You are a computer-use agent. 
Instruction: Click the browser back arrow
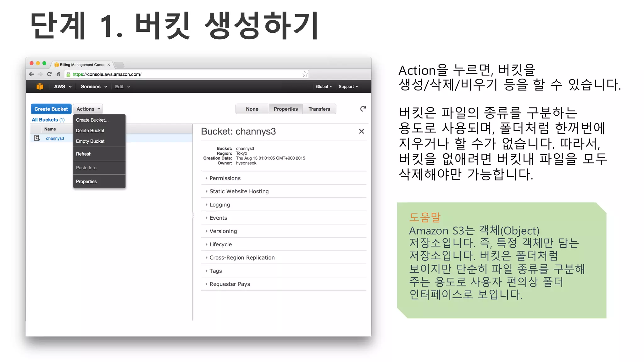click(x=31, y=74)
